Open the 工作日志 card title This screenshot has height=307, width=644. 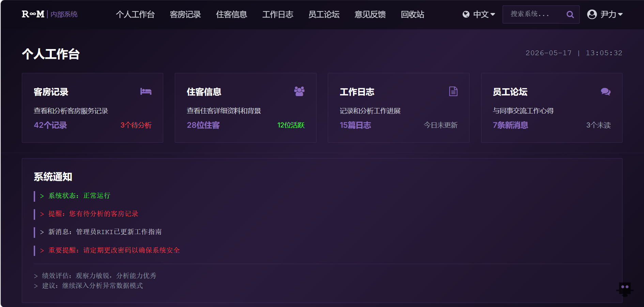click(357, 92)
